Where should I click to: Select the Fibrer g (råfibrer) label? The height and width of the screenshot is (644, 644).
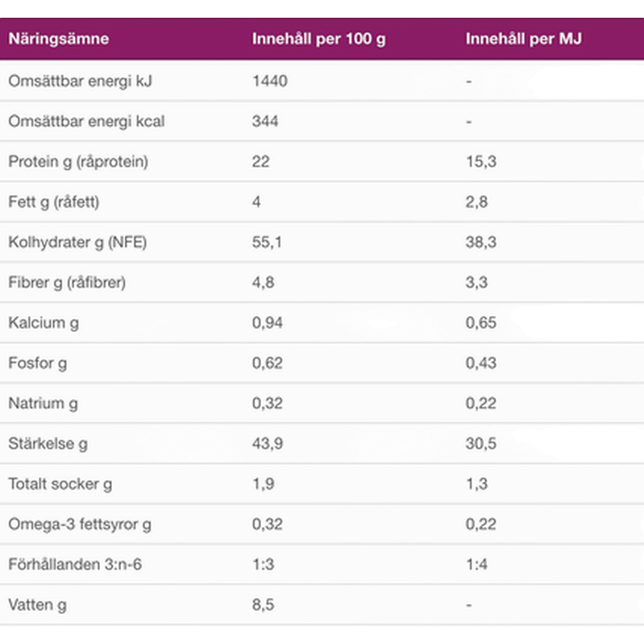67,282
